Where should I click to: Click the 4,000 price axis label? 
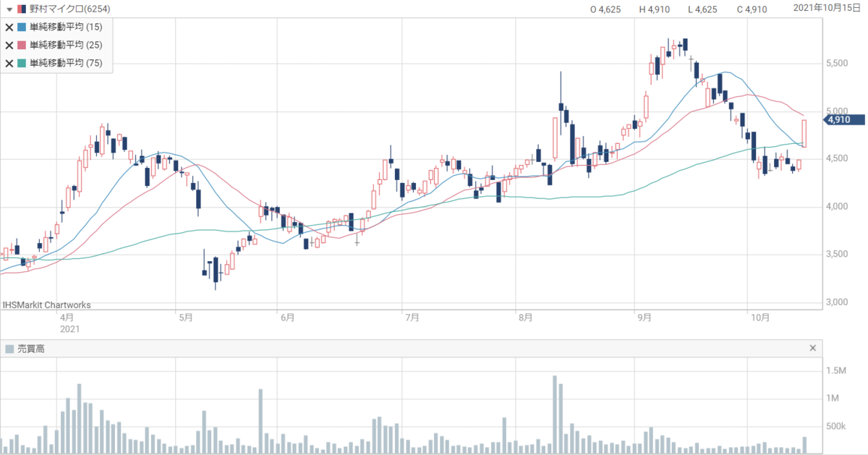click(x=836, y=207)
